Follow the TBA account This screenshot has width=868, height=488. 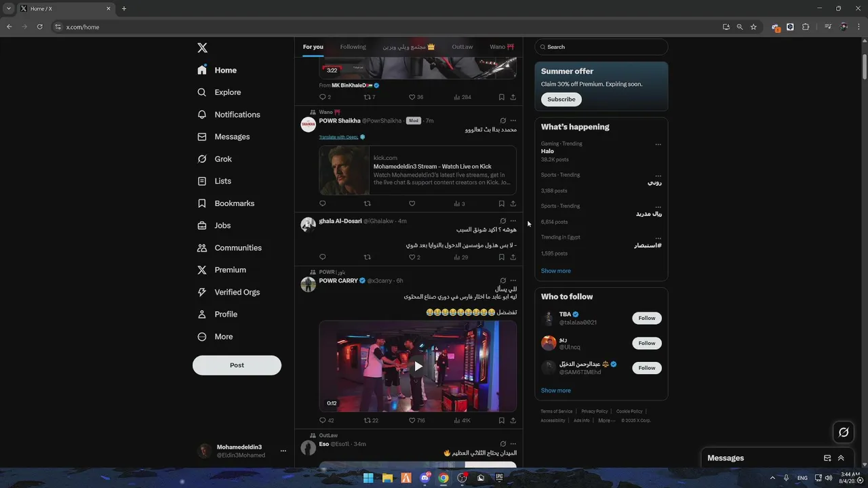647,318
